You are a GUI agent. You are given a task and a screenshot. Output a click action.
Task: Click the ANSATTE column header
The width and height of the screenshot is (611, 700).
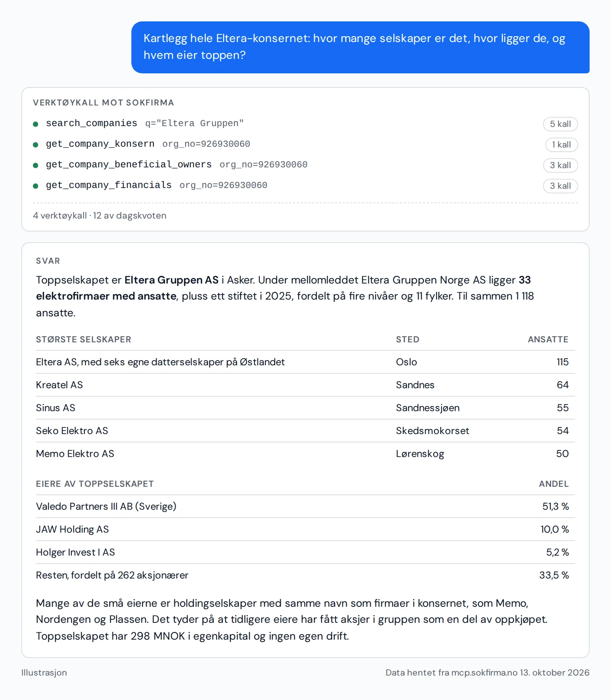point(548,339)
